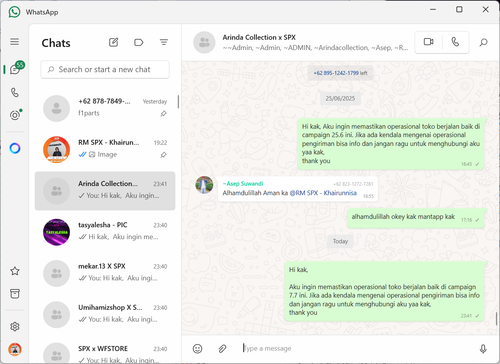Open the Status updates tab
Image resolution: width=500 pixels, height=364 pixels.
[x=15, y=115]
